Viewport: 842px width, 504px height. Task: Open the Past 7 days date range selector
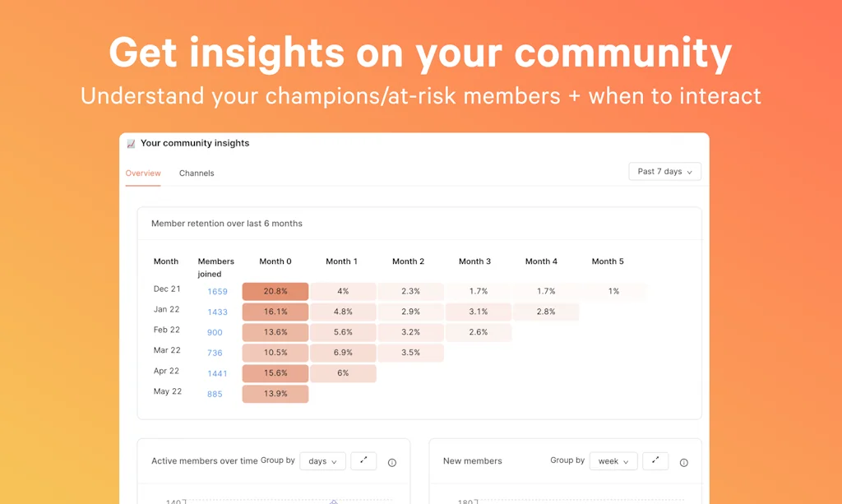tap(664, 171)
